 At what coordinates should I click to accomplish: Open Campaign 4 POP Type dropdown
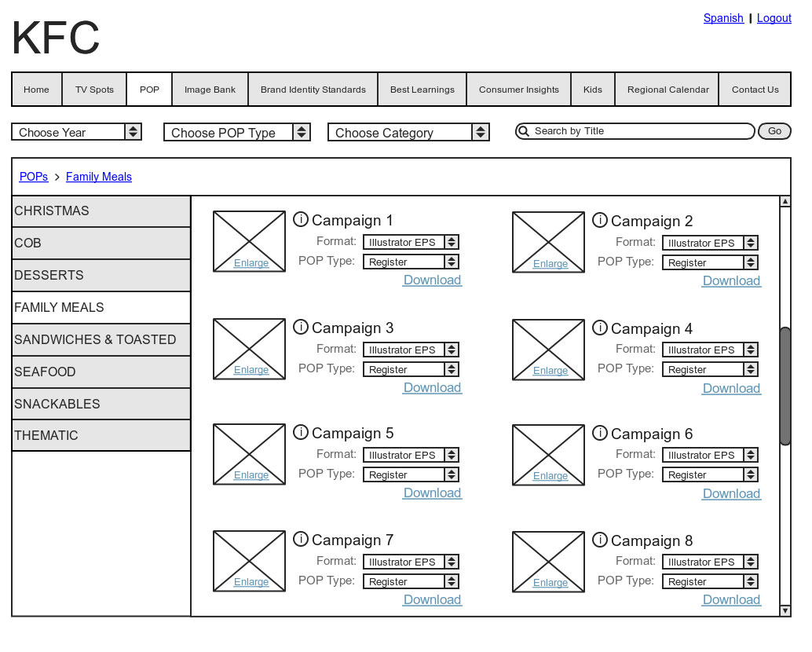[x=710, y=369]
